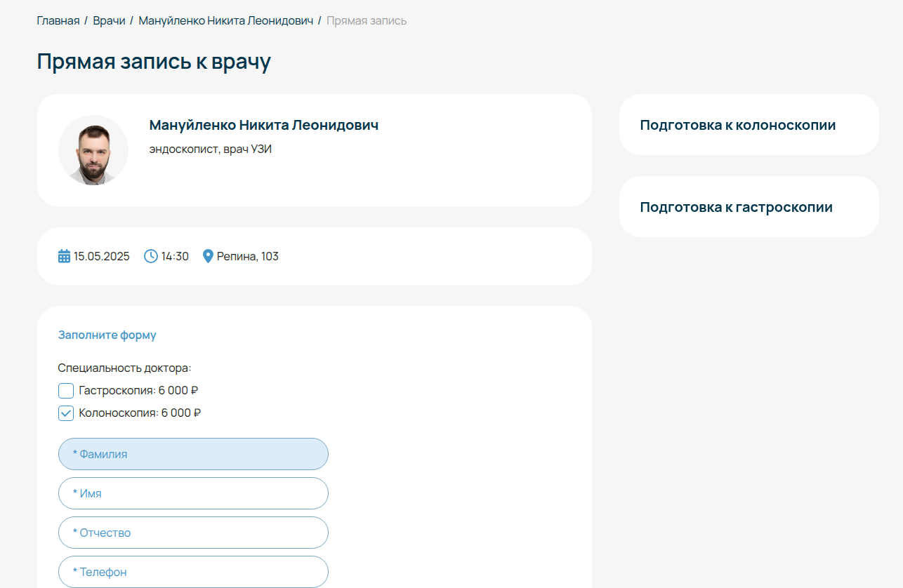
Task: Toggle the Гастроскопия: 6 000 ₽ checkbox
Action: click(x=65, y=390)
